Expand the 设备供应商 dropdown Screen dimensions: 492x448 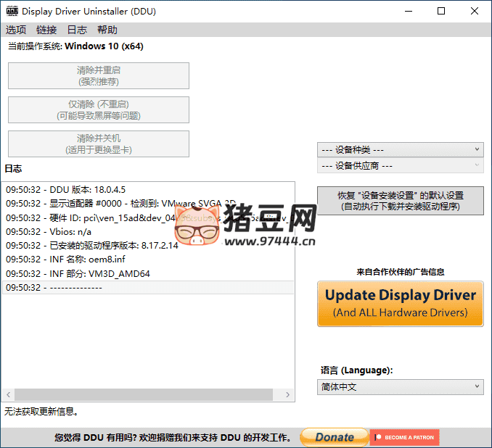click(x=400, y=165)
